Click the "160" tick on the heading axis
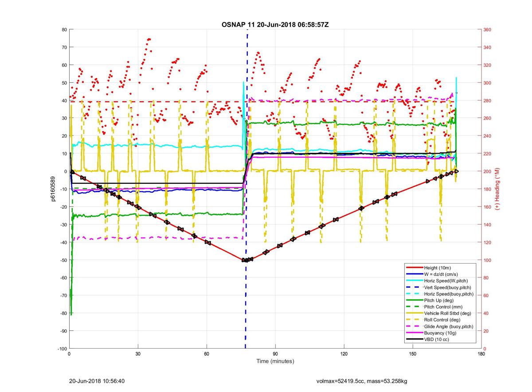Screen dimensions: 532x392 [x=488, y=207]
